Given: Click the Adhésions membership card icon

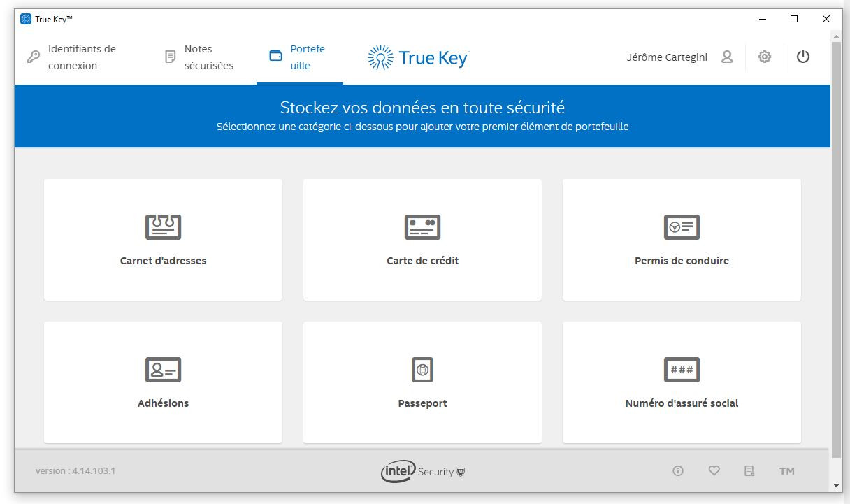Looking at the screenshot, I should pyautogui.click(x=163, y=369).
